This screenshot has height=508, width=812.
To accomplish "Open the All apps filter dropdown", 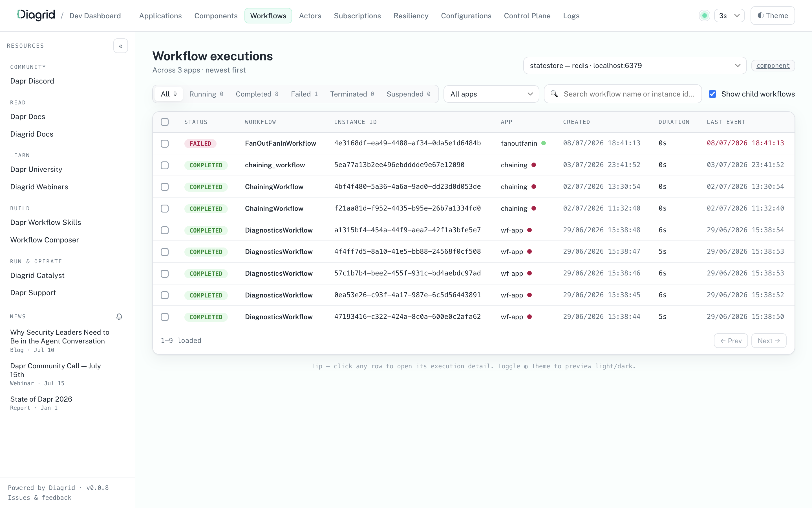I will 491,94.
